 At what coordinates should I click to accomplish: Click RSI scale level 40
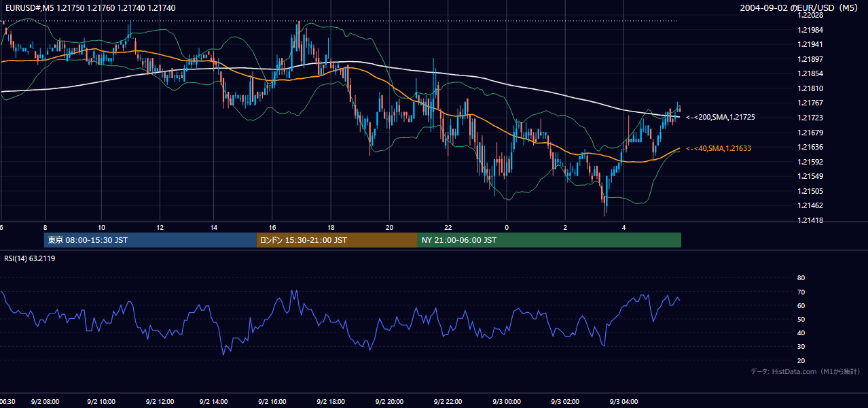point(801,333)
